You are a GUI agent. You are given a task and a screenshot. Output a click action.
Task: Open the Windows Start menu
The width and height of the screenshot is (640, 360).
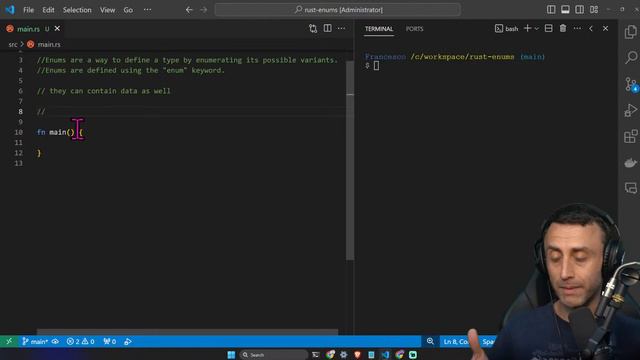(x=231, y=355)
